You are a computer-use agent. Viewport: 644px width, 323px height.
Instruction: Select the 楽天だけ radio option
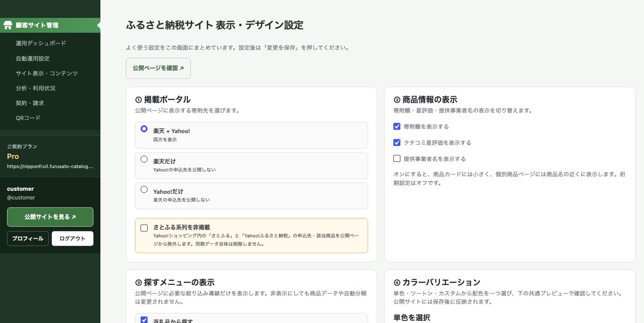click(144, 159)
